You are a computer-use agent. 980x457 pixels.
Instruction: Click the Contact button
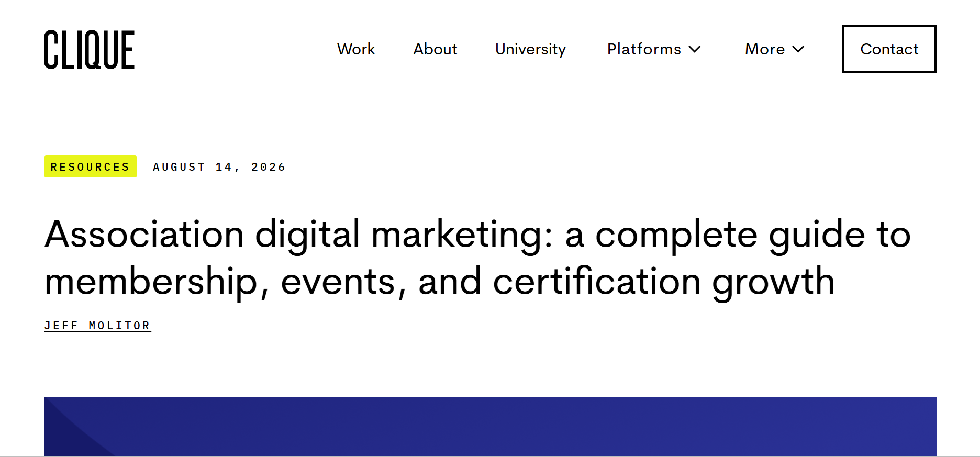889,49
